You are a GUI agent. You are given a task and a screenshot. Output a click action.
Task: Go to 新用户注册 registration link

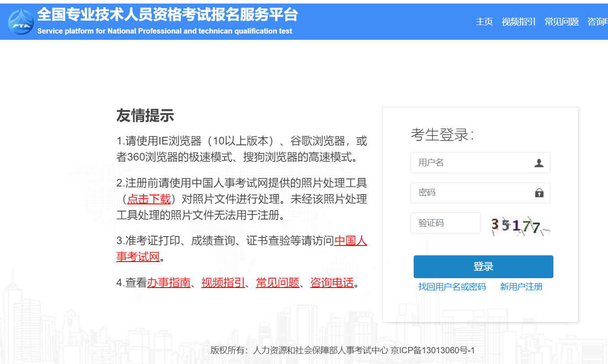coord(521,287)
